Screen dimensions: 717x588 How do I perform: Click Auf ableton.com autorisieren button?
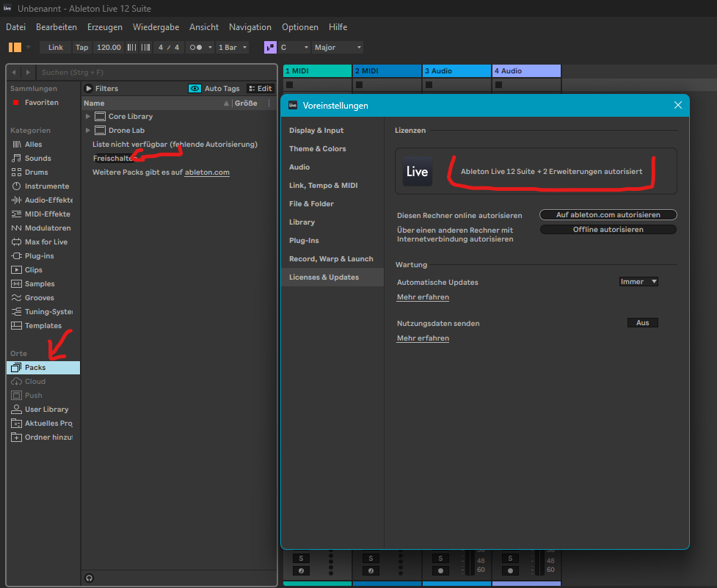coord(608,215)
